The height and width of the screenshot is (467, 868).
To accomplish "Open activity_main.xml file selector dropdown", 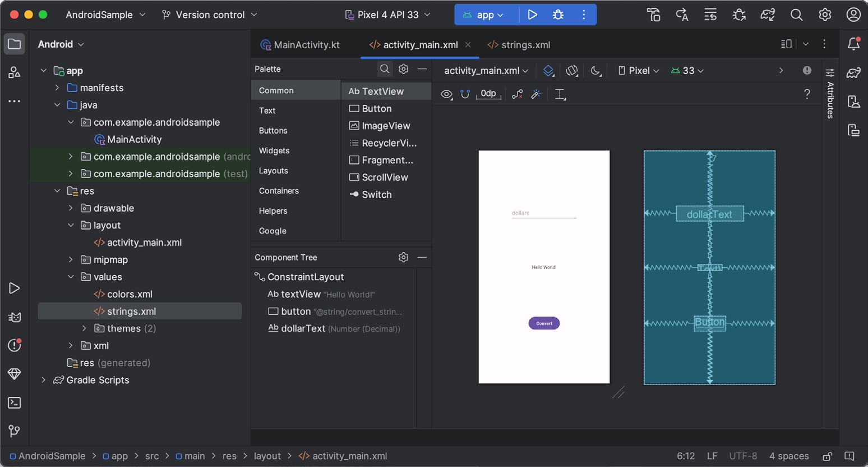I will pos(486,70).
